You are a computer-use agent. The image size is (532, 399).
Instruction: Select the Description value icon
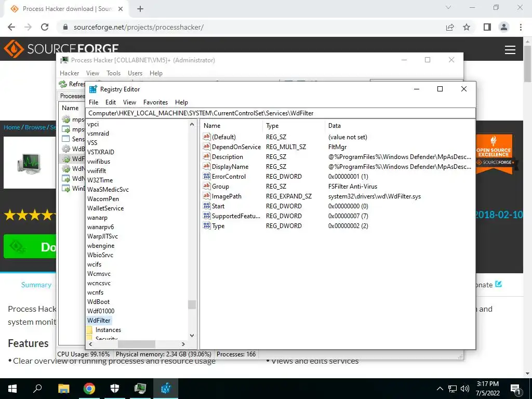pyautogui.click(x=207, y=156)
